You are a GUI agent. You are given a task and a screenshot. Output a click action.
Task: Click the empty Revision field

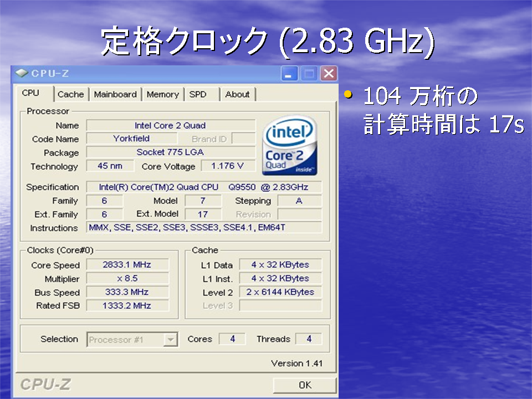(x=300, y=214)
